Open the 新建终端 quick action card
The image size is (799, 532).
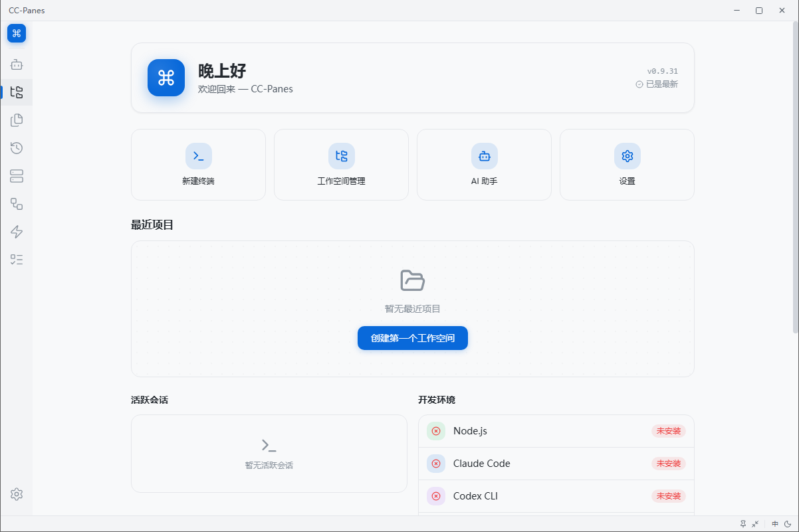coord(198,165)
